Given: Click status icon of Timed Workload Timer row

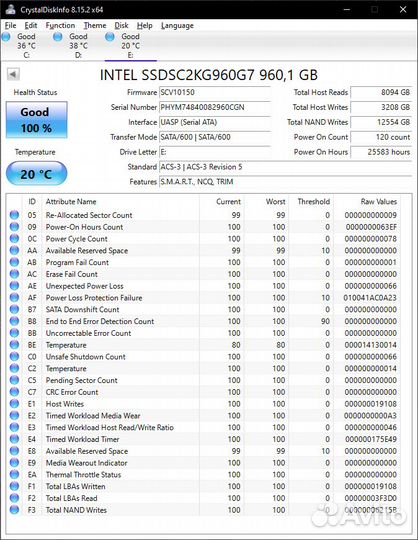Looking at the screenshot, I should [x=14, y=439].
